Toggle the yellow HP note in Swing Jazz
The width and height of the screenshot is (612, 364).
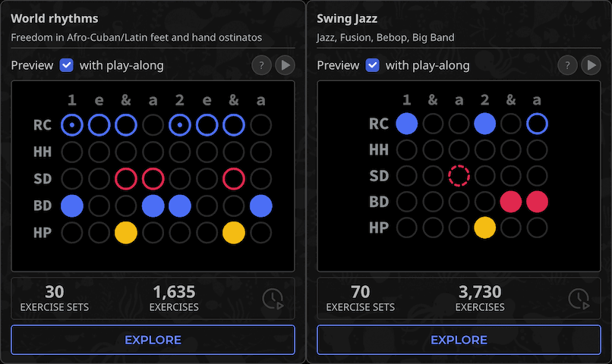[484, 227]
